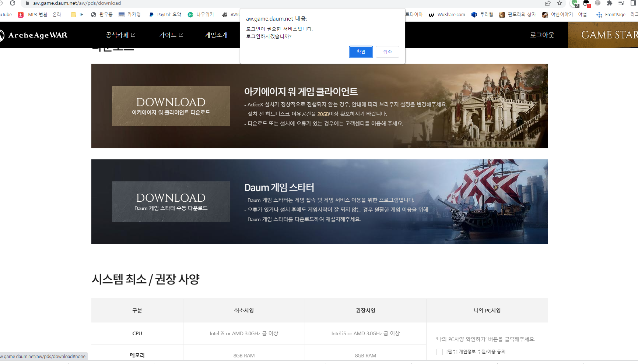Click the 권장사양 column header
The width and height of the screenshot is (638, 364).
(365, 311)
